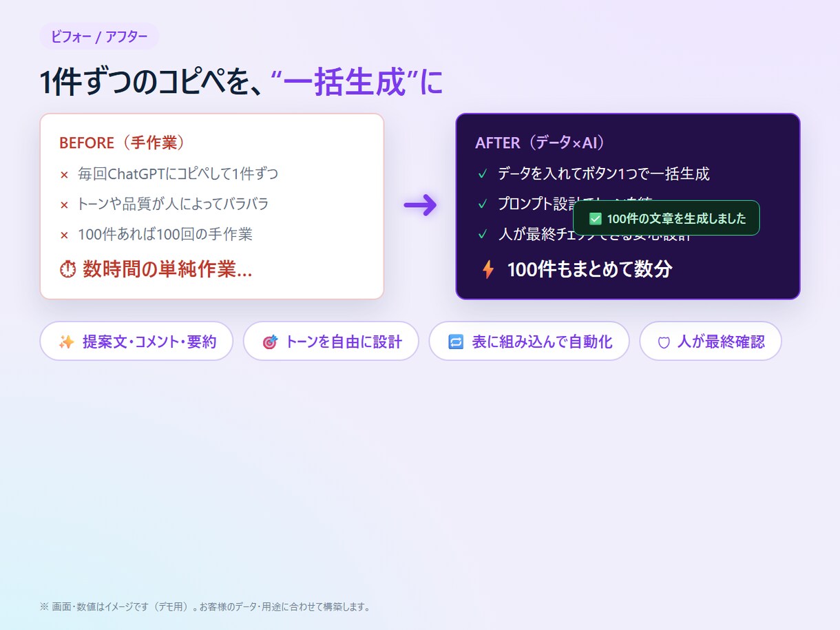Click the headline 1件ずつのコピペを
This screenshot has height=630, width=840.
pos(152,83)
